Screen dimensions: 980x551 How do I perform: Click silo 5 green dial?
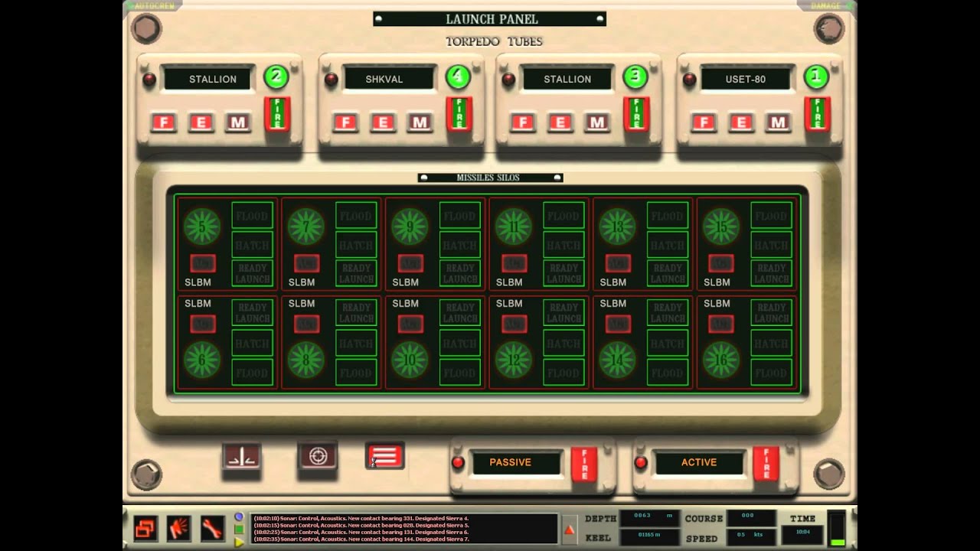202,227
